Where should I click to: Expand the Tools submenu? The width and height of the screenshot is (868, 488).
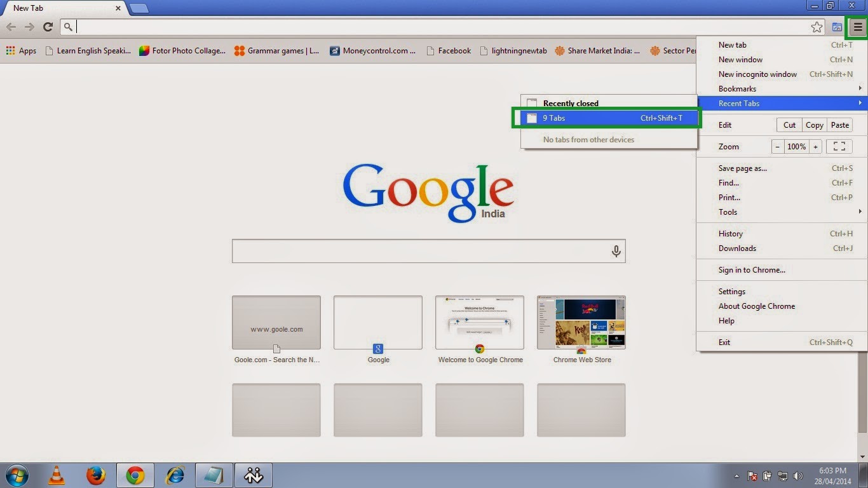[x=782, y=212]
